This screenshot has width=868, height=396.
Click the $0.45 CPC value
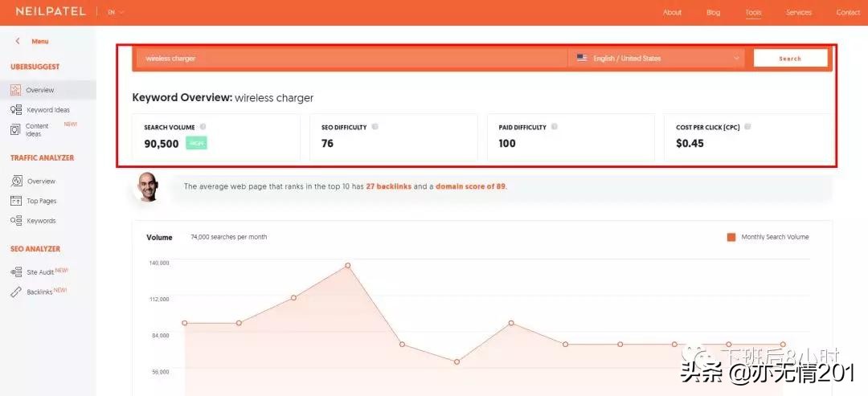click(690, 144)
